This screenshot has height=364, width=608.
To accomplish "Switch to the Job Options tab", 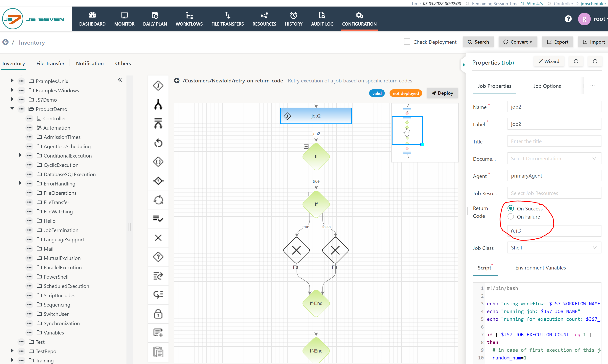I will click(x=547, y=86).
